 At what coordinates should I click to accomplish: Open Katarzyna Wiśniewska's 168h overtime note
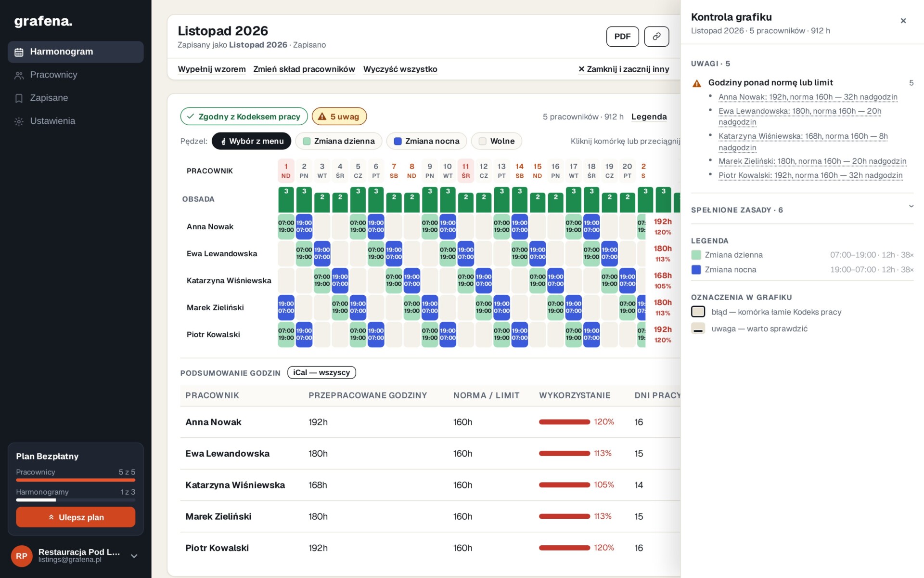point(803,142)
